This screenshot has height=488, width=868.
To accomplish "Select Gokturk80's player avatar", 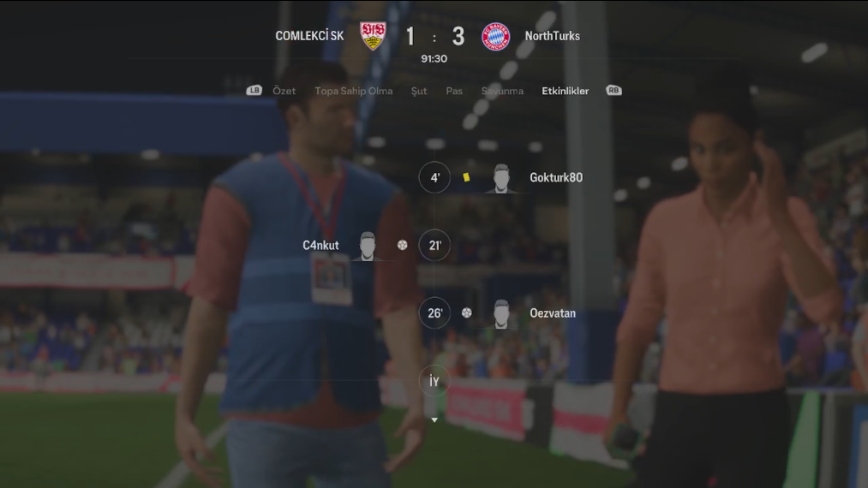I will coord(501,178).
